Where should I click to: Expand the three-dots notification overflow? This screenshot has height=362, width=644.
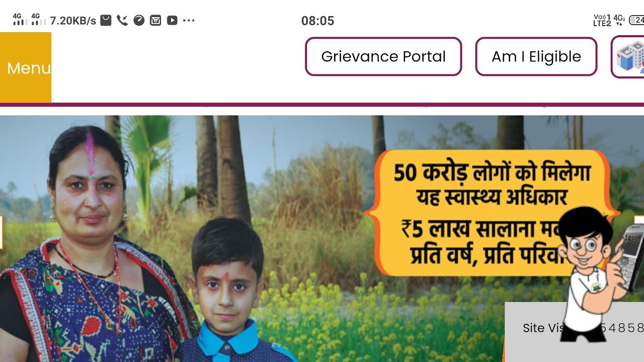click(x=189, y=21)
